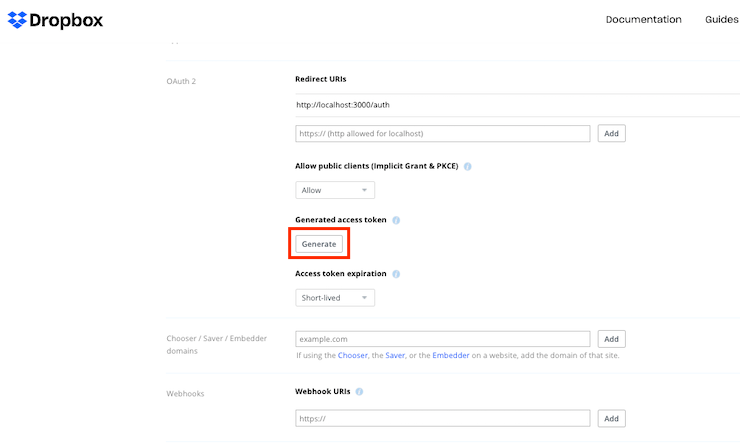The width and height of the screenshot is (740, 445).
Task: Expand the Allow public clients dropdown
Action: pyautogui.click(x=335, y=190)
